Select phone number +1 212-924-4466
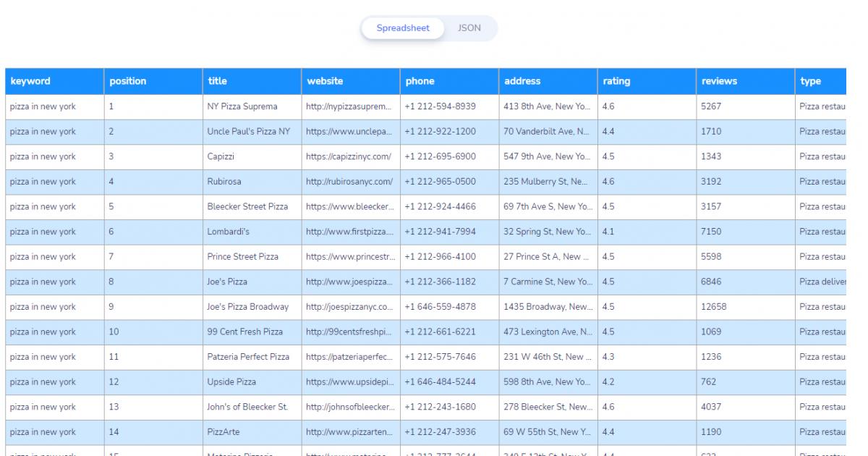 449,207
